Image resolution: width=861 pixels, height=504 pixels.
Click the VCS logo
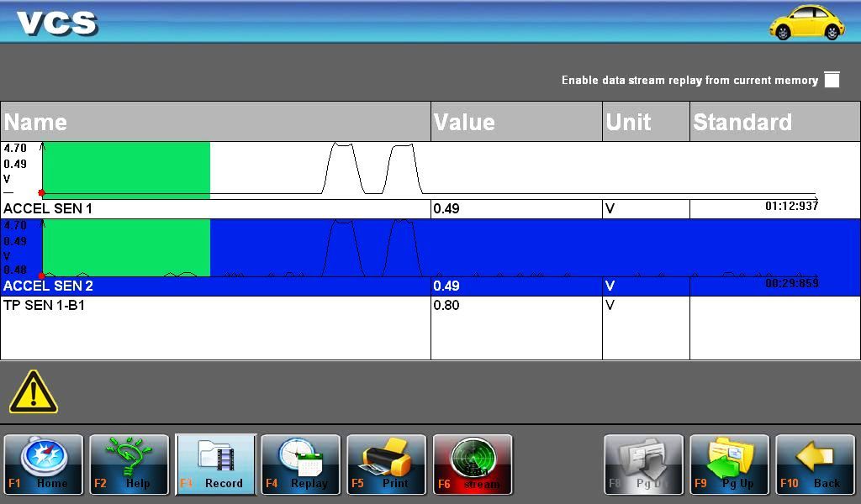coord(57,23)
